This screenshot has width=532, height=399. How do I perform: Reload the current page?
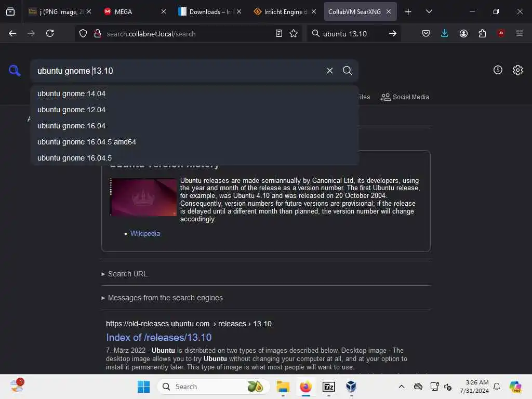[x=50, y=33]
